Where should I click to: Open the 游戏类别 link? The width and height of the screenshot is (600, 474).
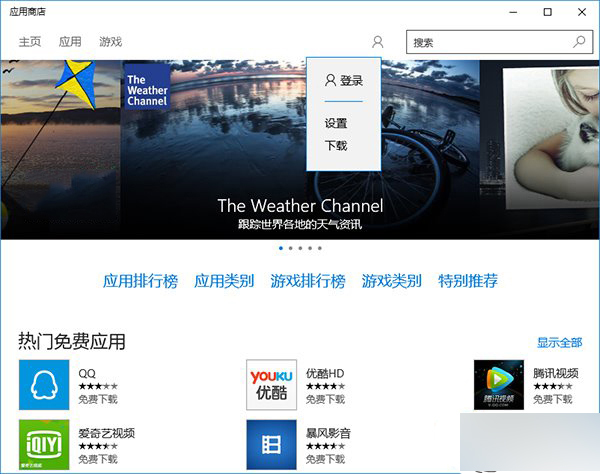click(x=391, y=281)
